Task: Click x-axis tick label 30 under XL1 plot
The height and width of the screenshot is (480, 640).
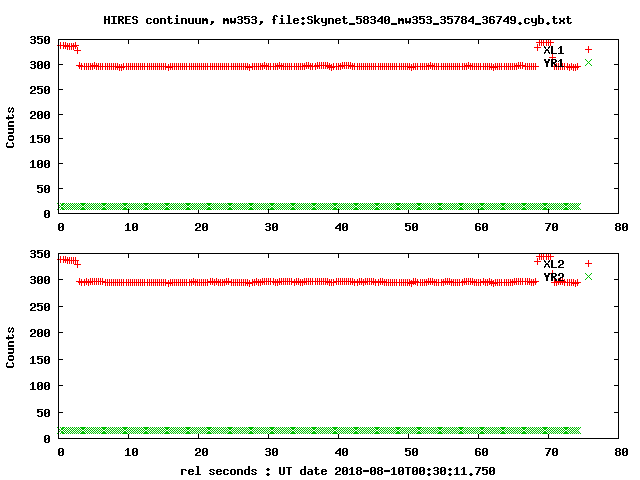Action: pos(271,227)
